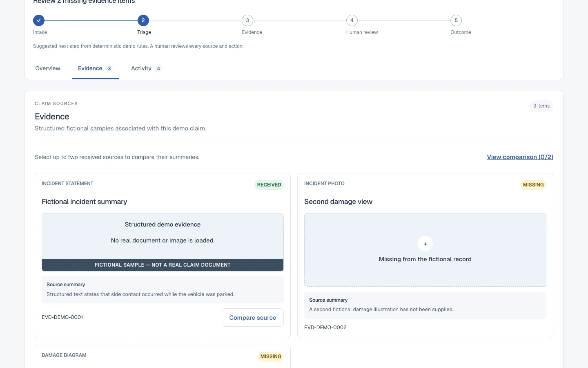The width and height of the screenshot is (588, 368).
Task: Click the Compare source button
Action: pos(253,318)
